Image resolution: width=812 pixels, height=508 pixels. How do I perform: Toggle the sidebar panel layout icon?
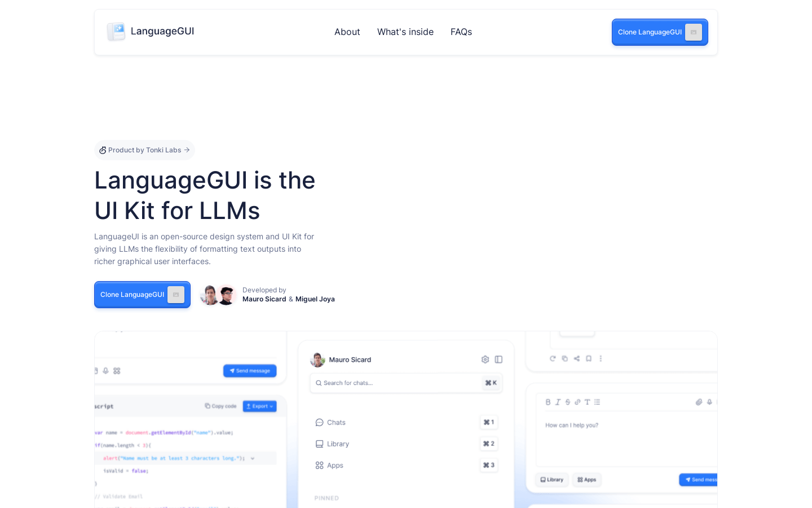(498, 360)
